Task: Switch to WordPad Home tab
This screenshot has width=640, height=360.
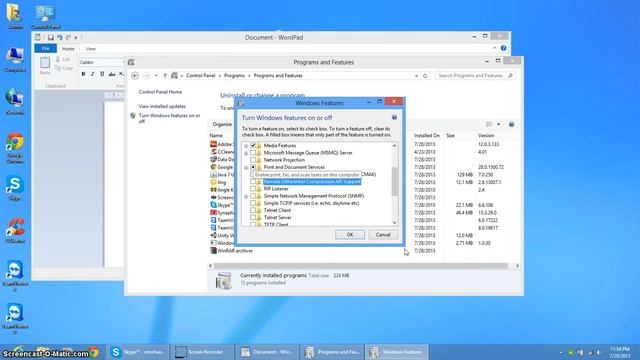Action: point(68,49)
